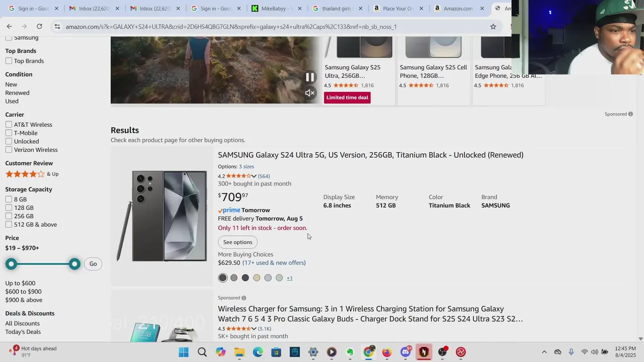644x362 pixels.
Task: Filter by Renewed condition
Action: click(17, 93)
